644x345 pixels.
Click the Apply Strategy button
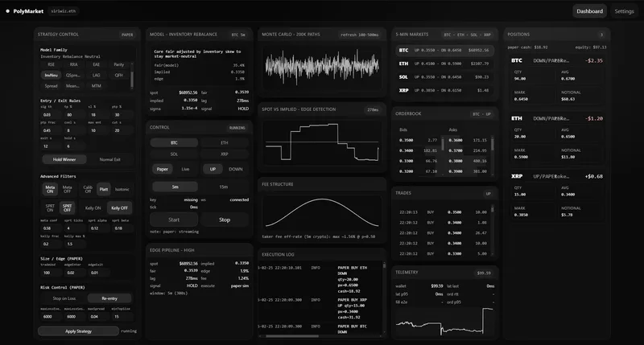[x=78, y=331]
